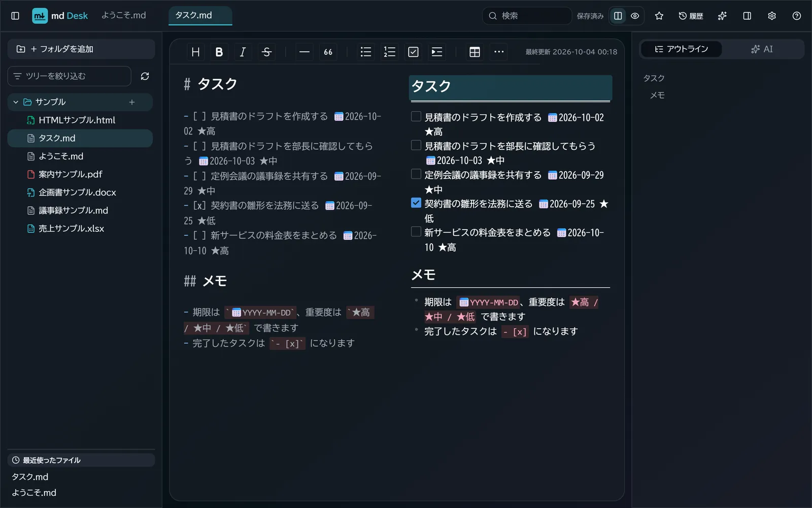Check 見積書のドラフトを部長に確認してもらう task
The image size is (812, 508).
416,145
